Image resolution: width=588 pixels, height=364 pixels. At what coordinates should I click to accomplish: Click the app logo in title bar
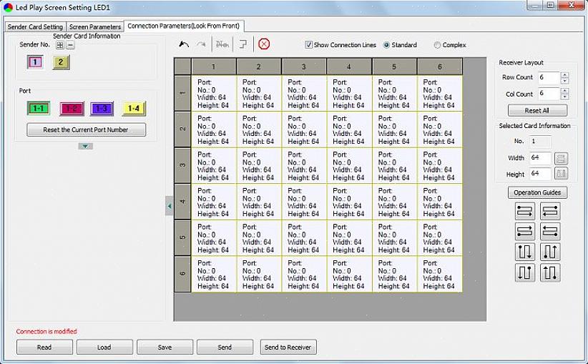click(8, 7)
